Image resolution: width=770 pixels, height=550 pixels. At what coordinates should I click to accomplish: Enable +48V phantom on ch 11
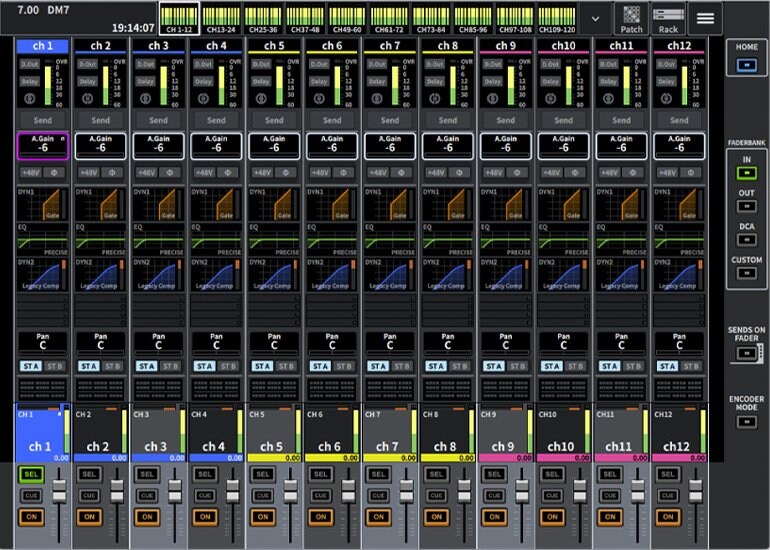(x=609, y=172)
